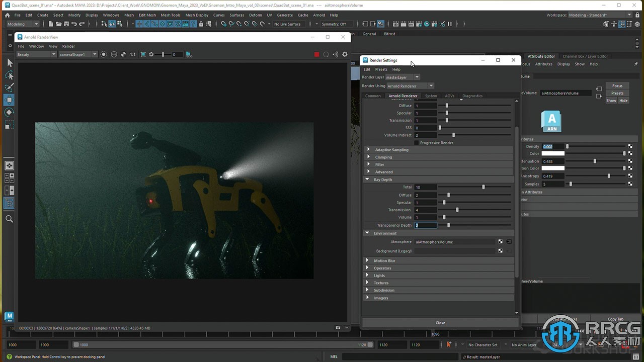Expand the Motion Blur section
644x362 pixels.
click(x=439, y=261)
